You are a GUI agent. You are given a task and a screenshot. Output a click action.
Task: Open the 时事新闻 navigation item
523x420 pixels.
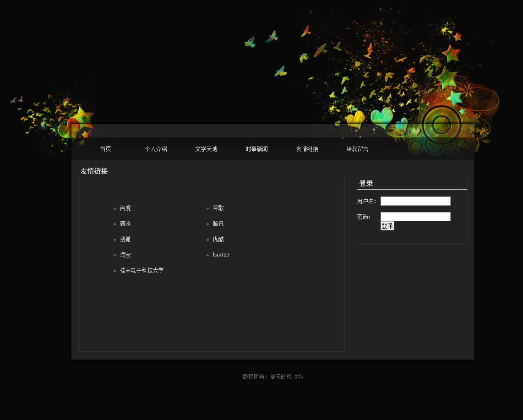click(x=256, y=149)
